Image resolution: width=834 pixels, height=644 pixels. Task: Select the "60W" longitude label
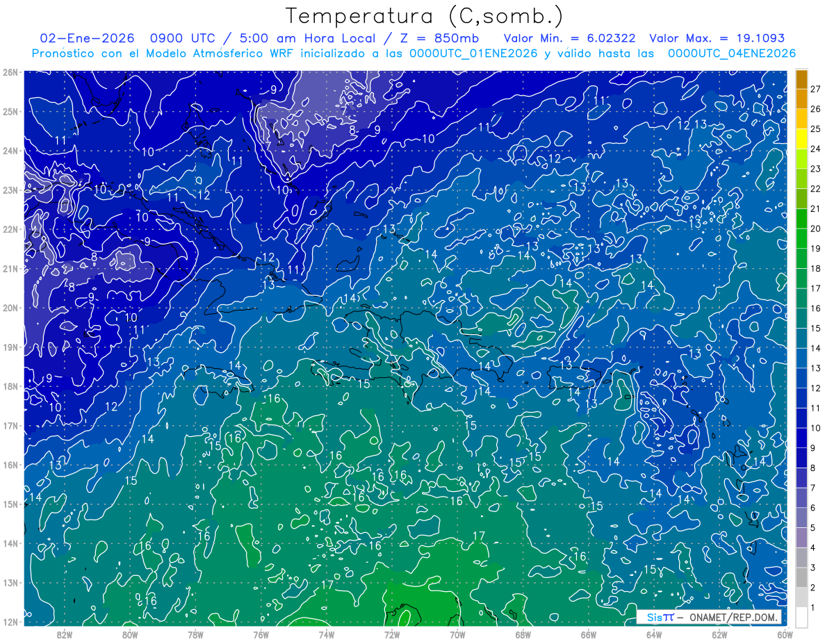(x=784, y=634)
